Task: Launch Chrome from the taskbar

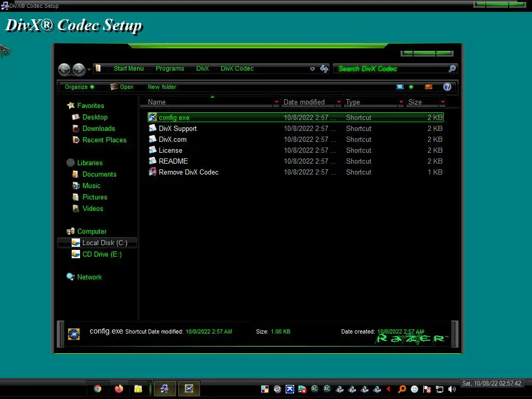Action: [x=98, y=389]
